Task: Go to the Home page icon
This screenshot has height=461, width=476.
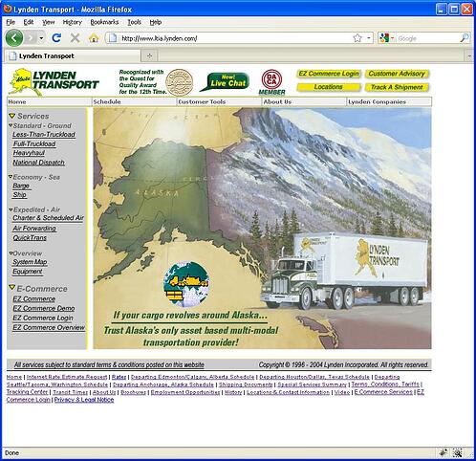Action: [94, 38]
